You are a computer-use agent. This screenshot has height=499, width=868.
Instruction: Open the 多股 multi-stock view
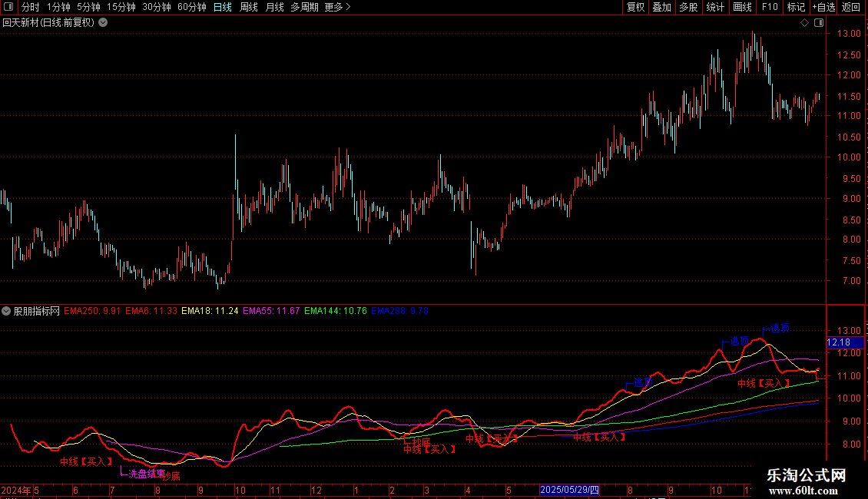click(x=688, y=7)
